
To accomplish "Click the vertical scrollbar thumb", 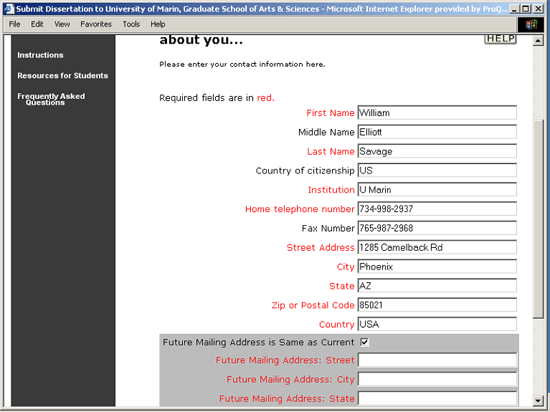I will [x=538, y=219].
